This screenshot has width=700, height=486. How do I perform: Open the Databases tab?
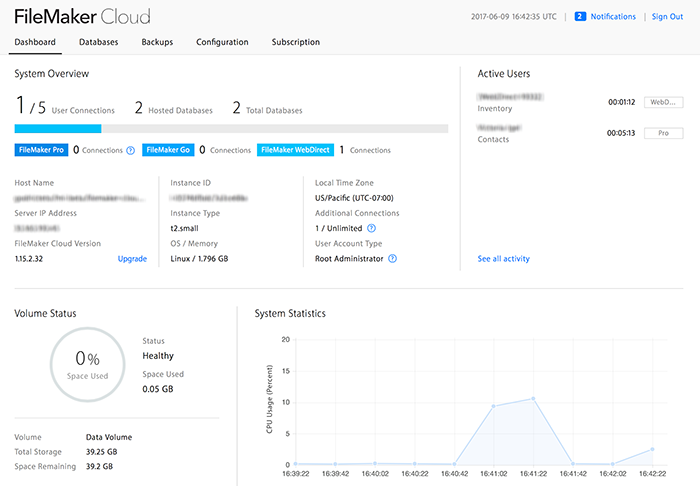point(98,42)
